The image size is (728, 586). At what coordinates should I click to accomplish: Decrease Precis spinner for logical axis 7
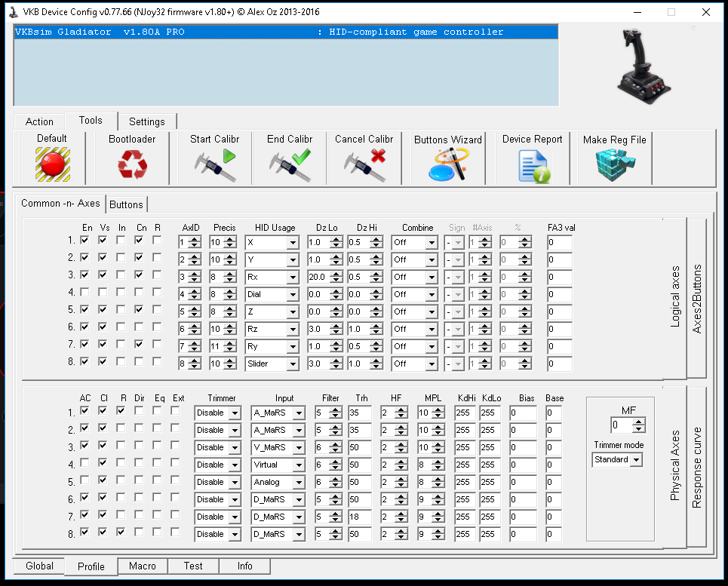coord(230,350)
